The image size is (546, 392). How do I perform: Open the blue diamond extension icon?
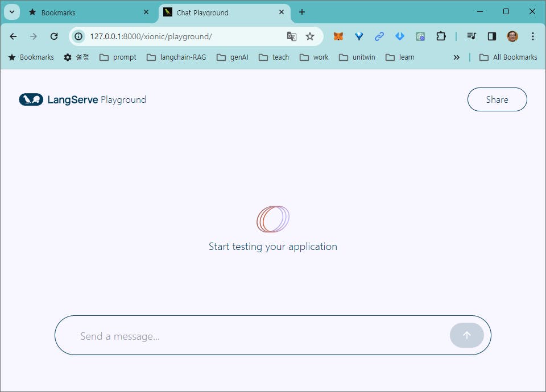tap(359, 36)
